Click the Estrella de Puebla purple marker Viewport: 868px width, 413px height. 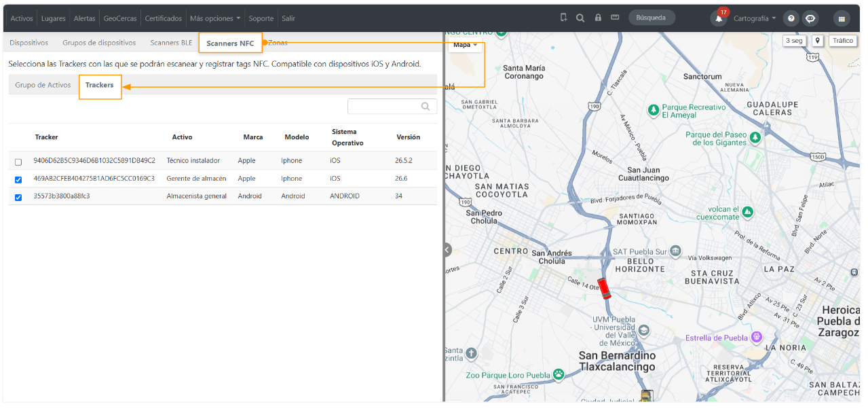(756, 337)
